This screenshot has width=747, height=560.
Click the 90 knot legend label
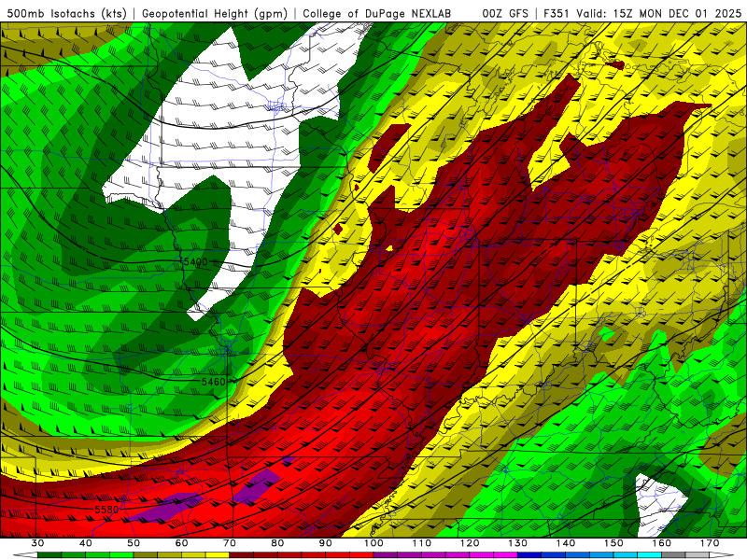(326, 543)
